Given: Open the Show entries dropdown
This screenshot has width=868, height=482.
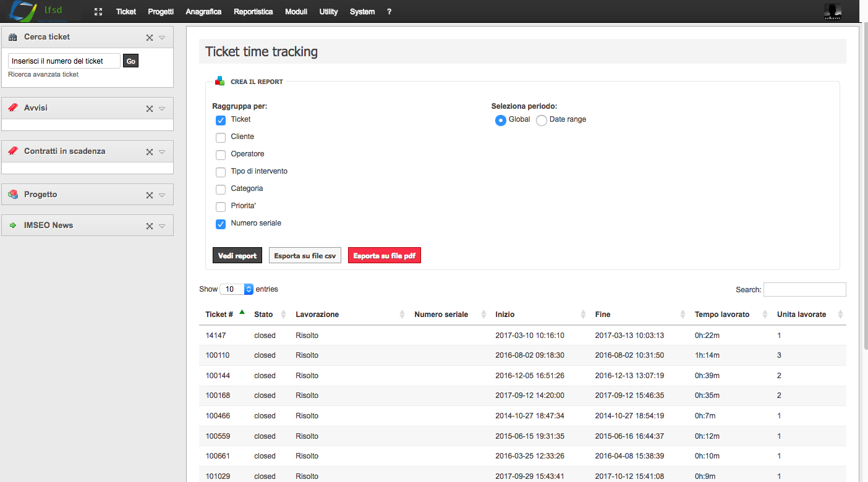Looking at the screenshot, I should (237, 289).
